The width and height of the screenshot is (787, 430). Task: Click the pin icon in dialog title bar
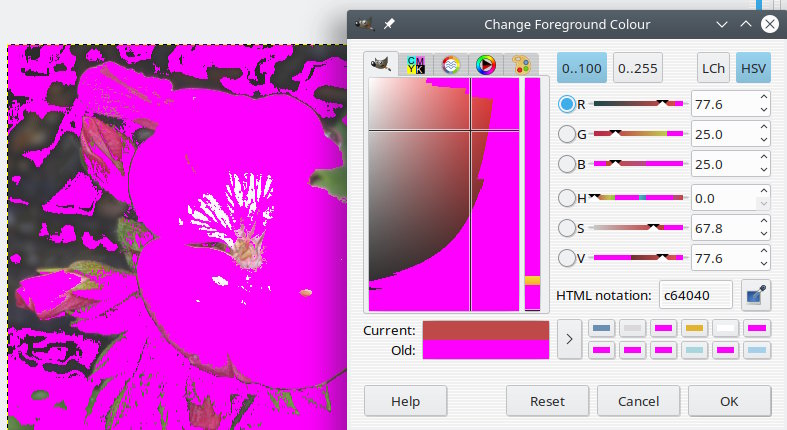389,24
